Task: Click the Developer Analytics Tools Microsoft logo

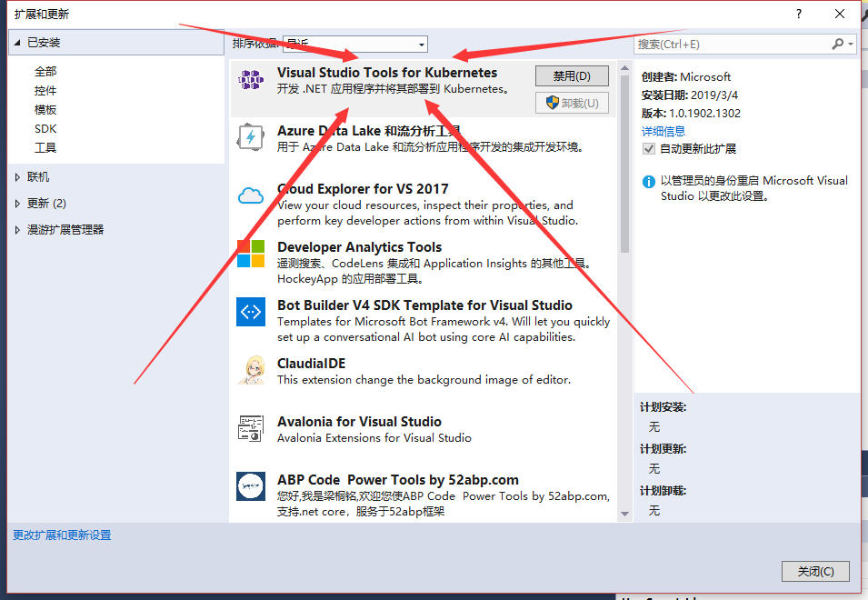Action: [251, 254]
